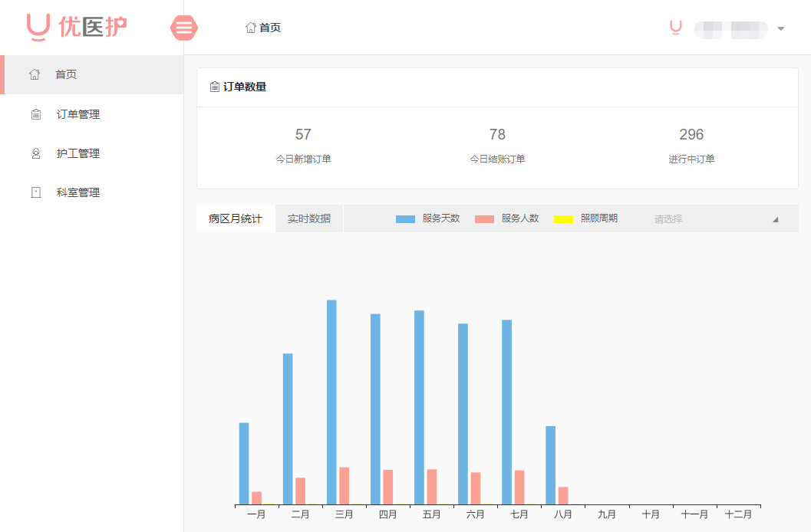
Task: Click the clipboard icon beside 订单管理
Action: coord(36,114)
